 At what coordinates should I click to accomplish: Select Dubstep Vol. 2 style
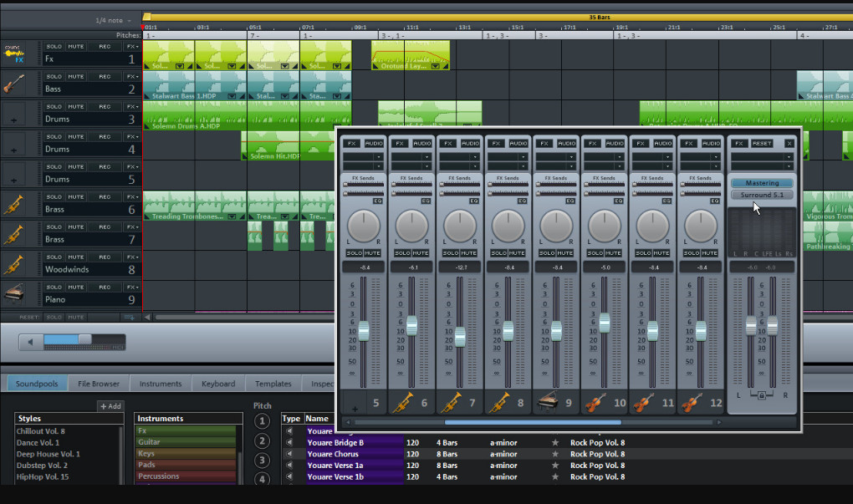pyautogui.click(x=42, y=466)
